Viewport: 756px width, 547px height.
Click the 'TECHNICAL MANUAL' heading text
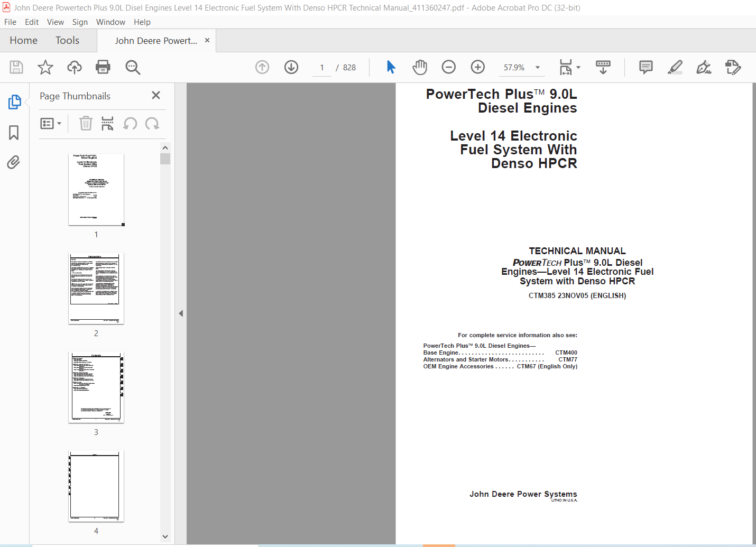pyautogui.click(x=577, y=251)
